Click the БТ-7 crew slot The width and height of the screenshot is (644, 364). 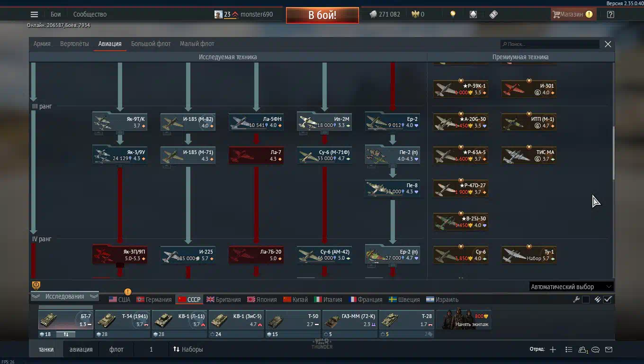pos(66,320)
